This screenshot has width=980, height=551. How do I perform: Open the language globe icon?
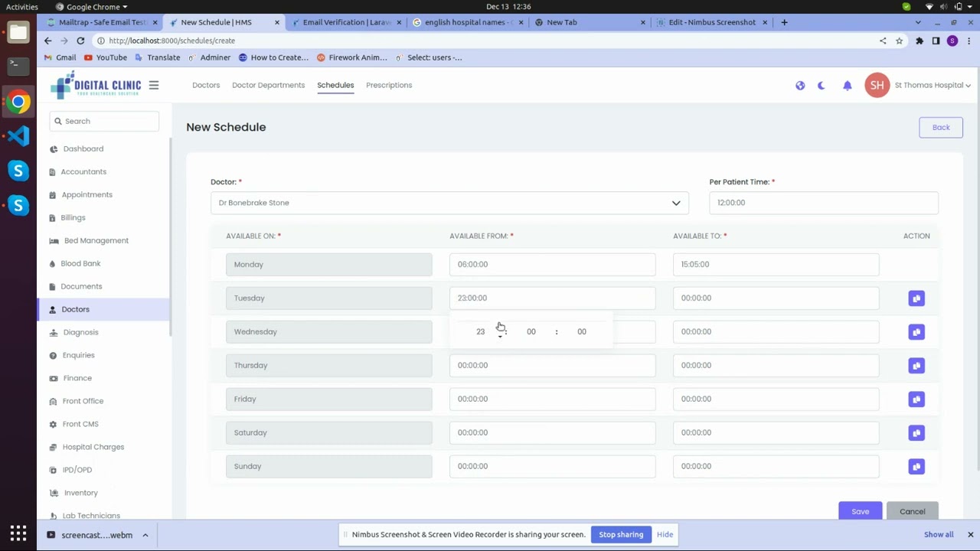point(800,86)
